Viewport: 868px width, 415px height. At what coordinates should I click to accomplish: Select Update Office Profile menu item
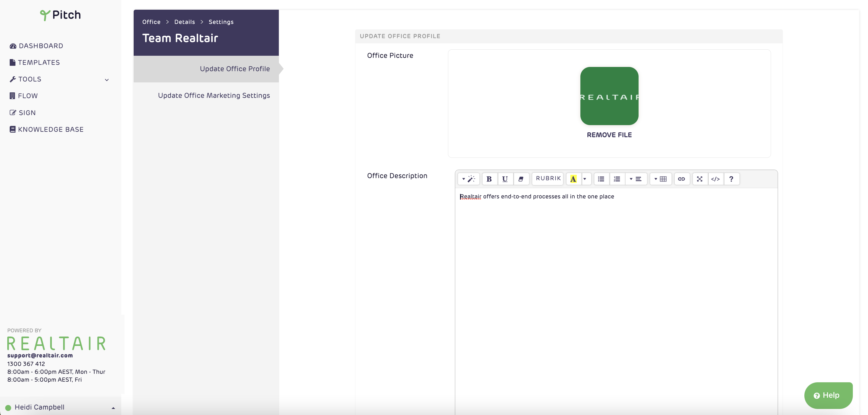[x=206, y=69]
